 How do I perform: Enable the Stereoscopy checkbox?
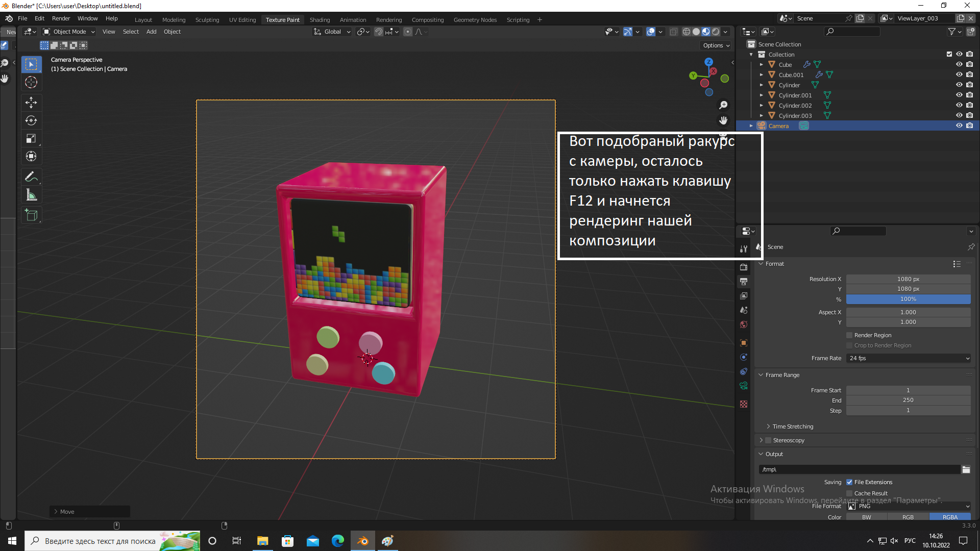click(768, 440)
